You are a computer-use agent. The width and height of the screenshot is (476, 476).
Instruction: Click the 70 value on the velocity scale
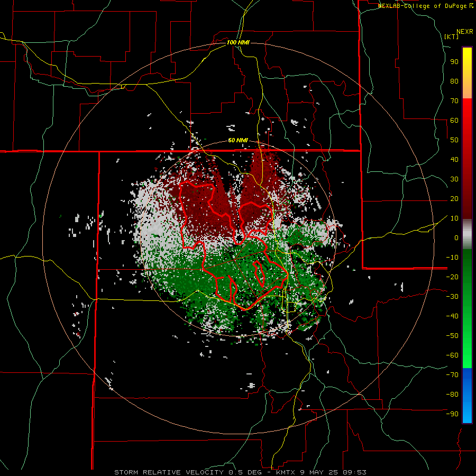click(454, 101)
